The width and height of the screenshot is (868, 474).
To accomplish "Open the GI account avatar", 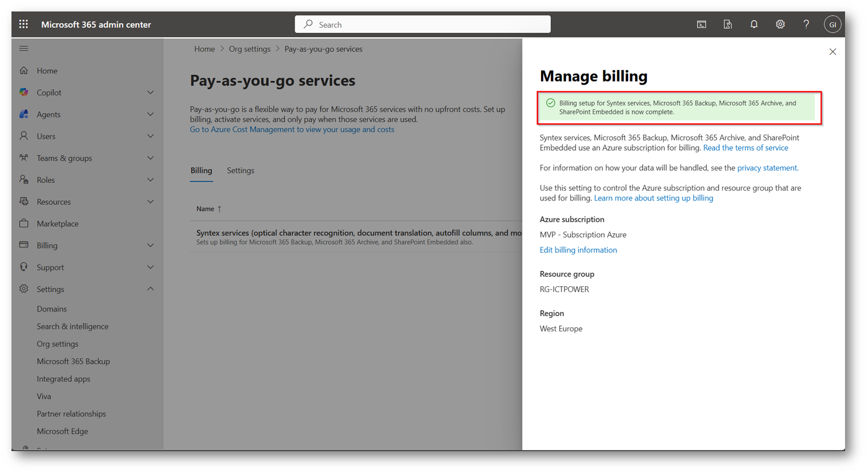I will 832,25.
